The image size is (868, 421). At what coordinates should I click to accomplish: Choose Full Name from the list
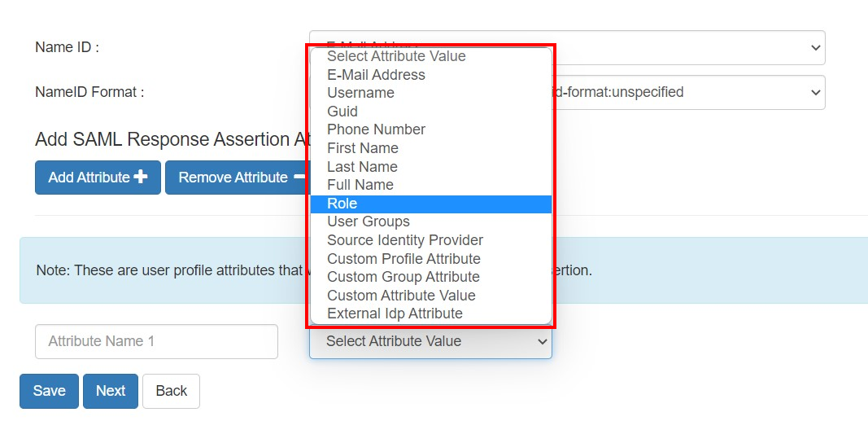coord(430,185)
